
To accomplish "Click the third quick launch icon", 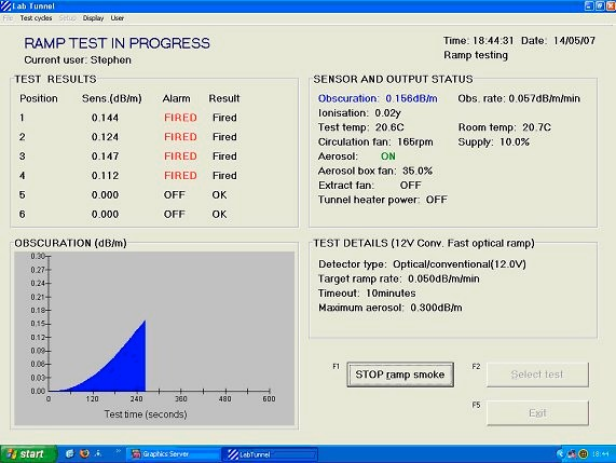I will point(98,454).
